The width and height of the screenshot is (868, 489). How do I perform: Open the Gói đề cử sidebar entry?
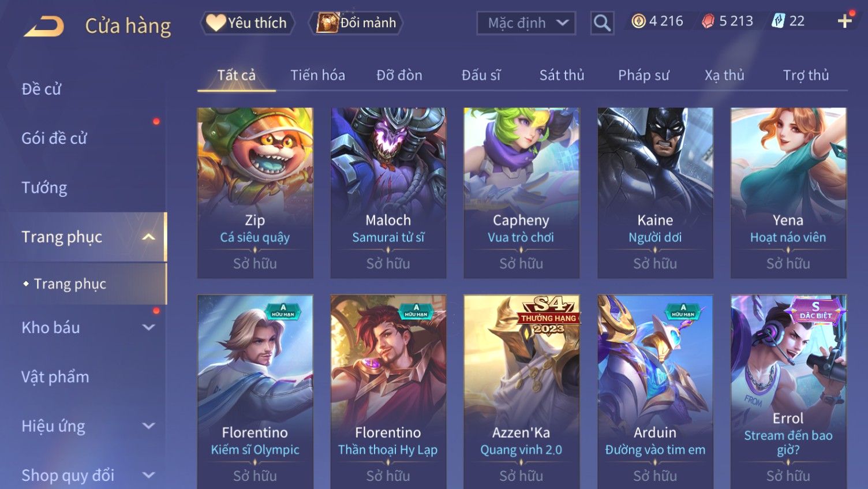point(54,139)
